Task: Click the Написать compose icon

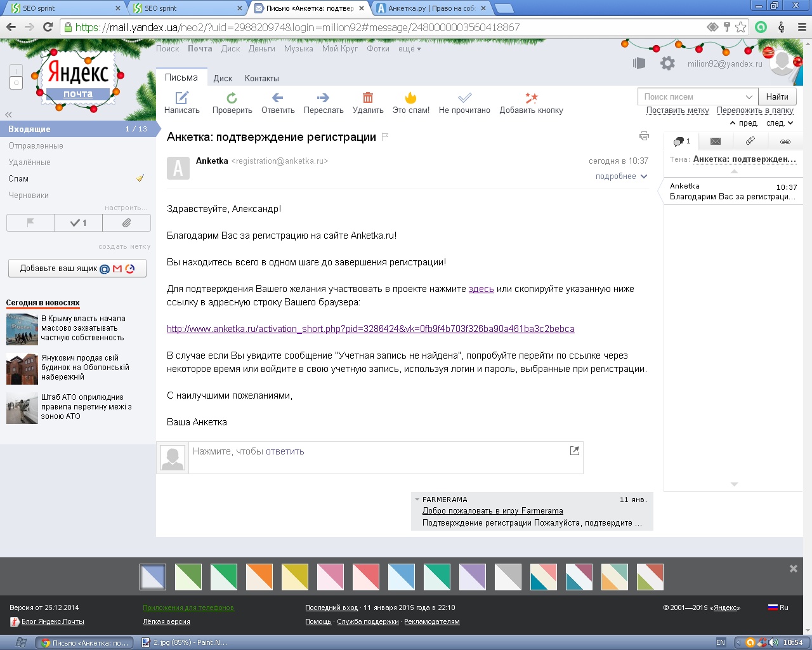Action: [x=182, y=97]
